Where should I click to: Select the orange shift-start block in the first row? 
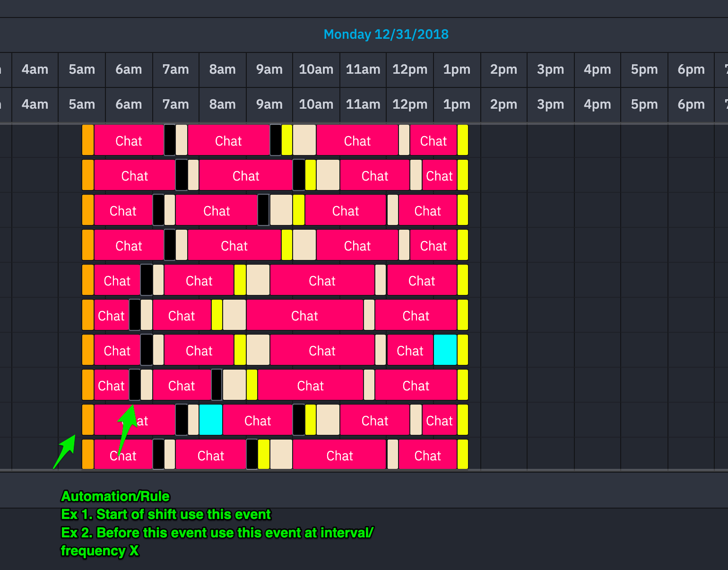88,140
